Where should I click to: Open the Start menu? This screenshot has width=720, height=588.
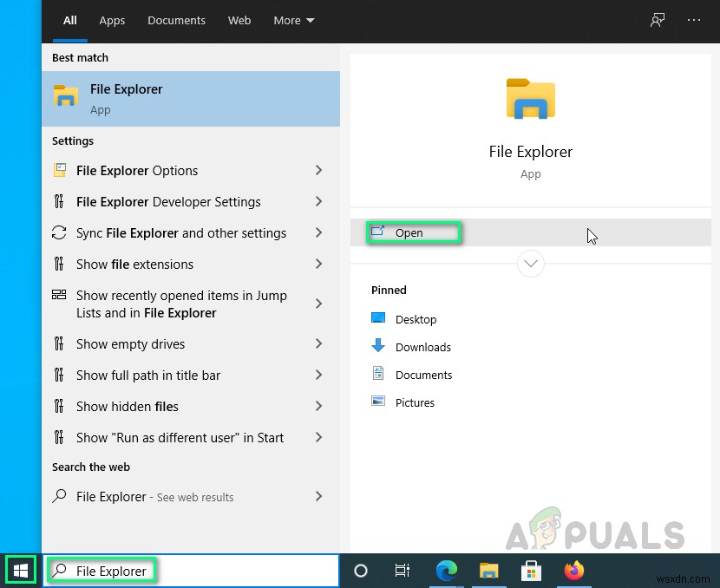click(20, 570)
